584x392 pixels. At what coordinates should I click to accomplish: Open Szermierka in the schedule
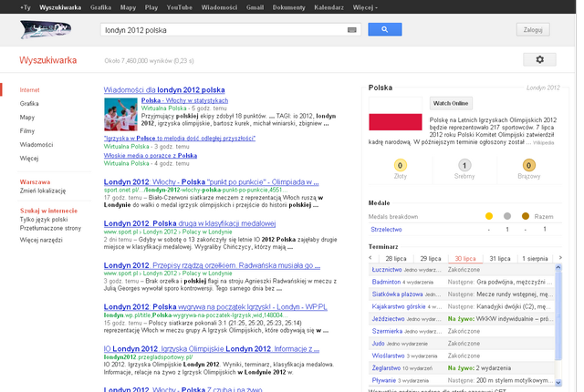pos(387,331)
